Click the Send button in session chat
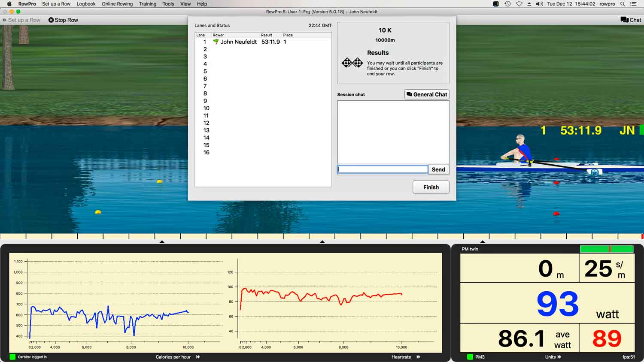Image resolution: width=644 pixels, height=362 pixels. tap(438, 169)
